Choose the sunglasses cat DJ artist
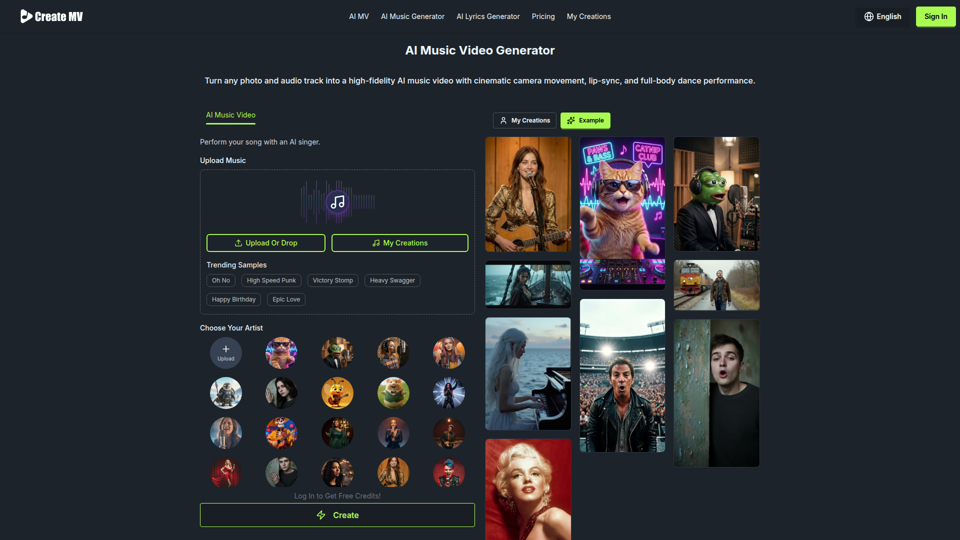Viewport: 960px width, 540px height. (282, 353)
